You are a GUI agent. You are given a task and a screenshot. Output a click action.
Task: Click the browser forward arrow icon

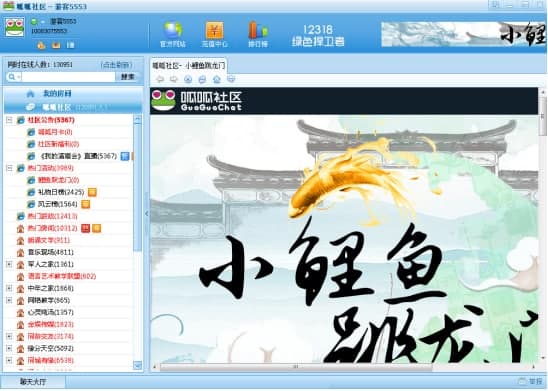pyautogui.click(x=174, y=79)
